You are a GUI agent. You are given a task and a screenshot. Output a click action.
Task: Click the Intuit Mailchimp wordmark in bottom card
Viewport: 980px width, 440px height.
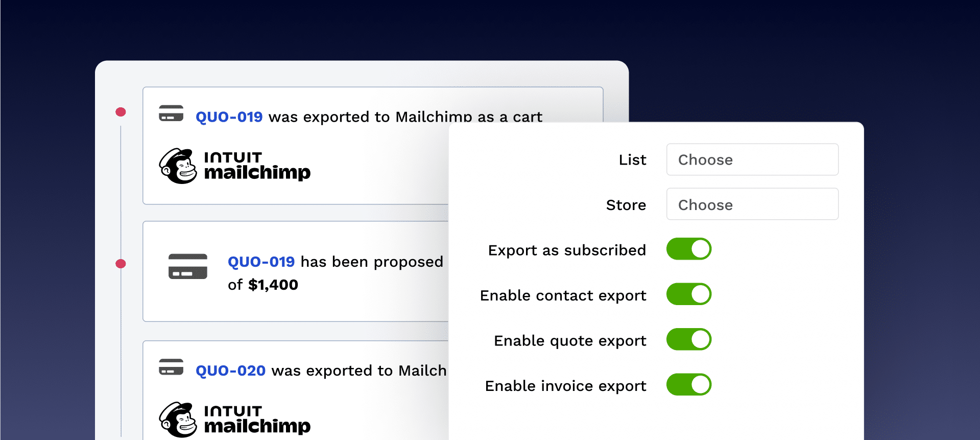click(257, 420)
